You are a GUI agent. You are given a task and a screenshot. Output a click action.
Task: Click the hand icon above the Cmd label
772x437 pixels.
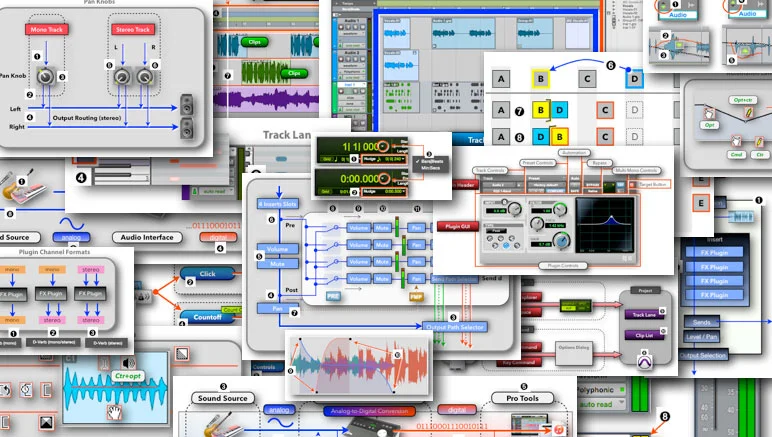pos(736,142)
